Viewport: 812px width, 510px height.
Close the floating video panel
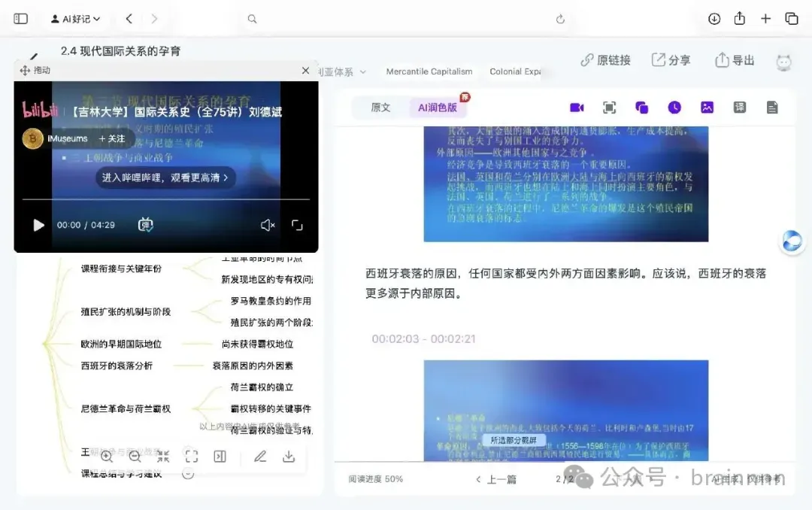pos(305,71)
